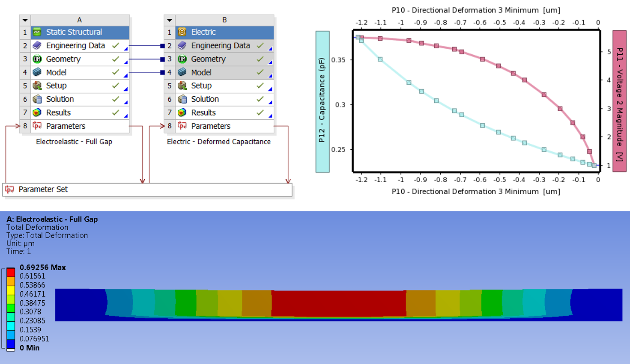The width and height of the screenshot is (630, 364).
Task: Select Setup row label in system A
Action: click(56, 86)
